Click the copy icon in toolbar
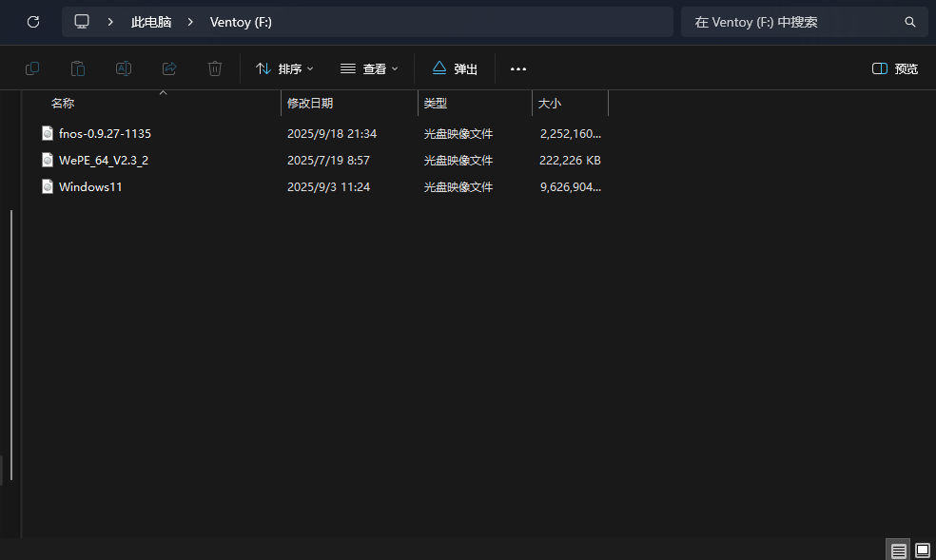The image size is (936, 560). 32,68
